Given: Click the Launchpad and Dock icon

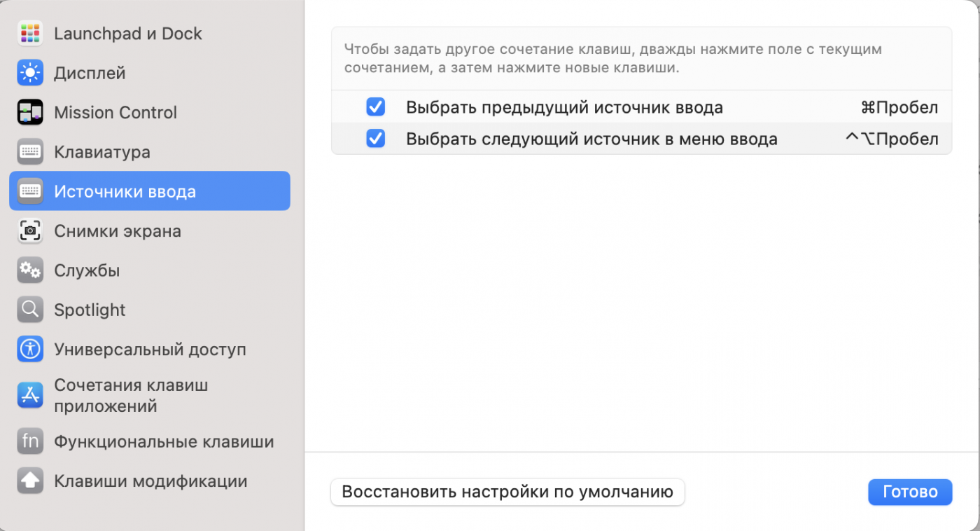Looking at the screenshot, I should pyautogui.click(x=30, y=34).
